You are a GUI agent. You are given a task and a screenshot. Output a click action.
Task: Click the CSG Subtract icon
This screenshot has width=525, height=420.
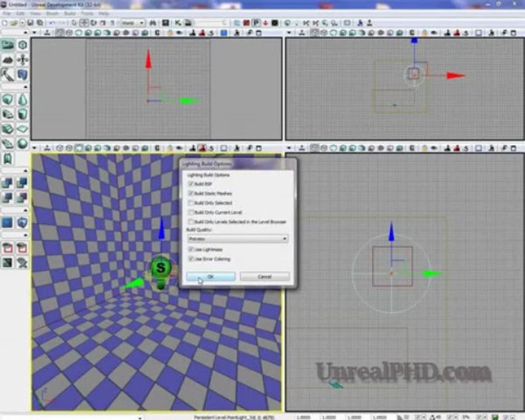tap(22, 183)
